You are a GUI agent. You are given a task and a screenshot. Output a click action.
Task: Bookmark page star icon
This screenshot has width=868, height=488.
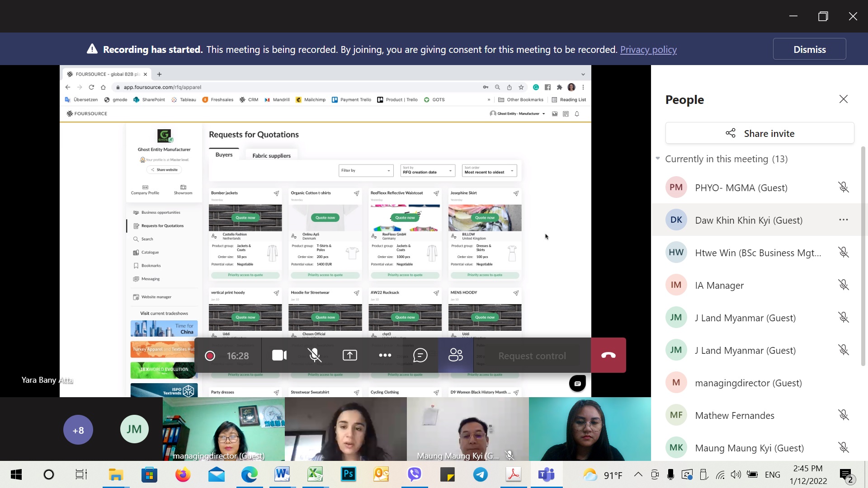tap(521, 87)
